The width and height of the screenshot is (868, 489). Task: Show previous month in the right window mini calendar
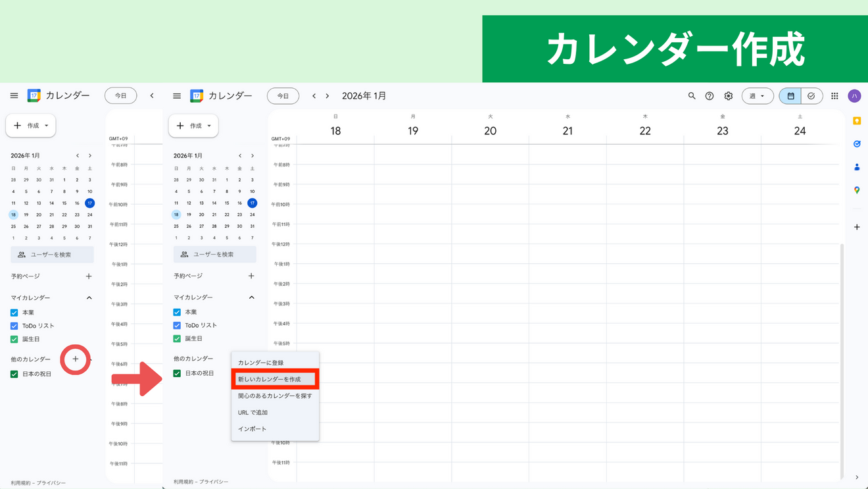(240, 156)
